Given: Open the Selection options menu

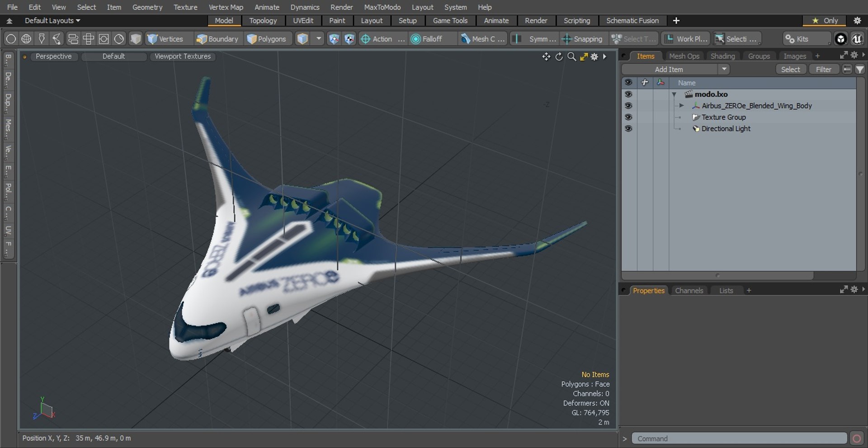Looking at the screenshot, I should pos(737,39).
